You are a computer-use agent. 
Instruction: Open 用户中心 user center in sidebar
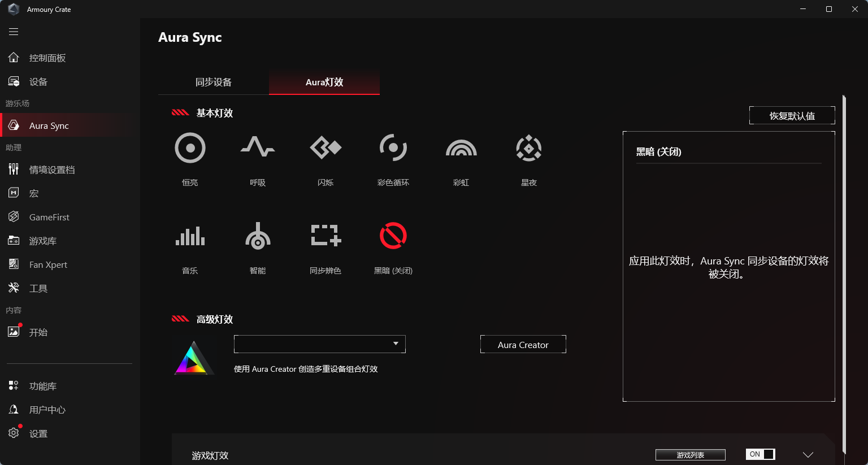70,410
